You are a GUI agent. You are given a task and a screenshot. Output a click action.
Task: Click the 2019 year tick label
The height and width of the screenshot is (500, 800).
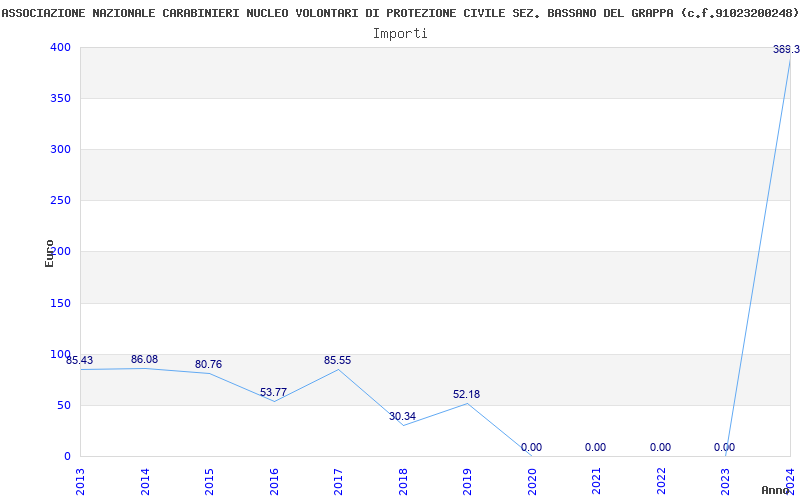[467, 479]
